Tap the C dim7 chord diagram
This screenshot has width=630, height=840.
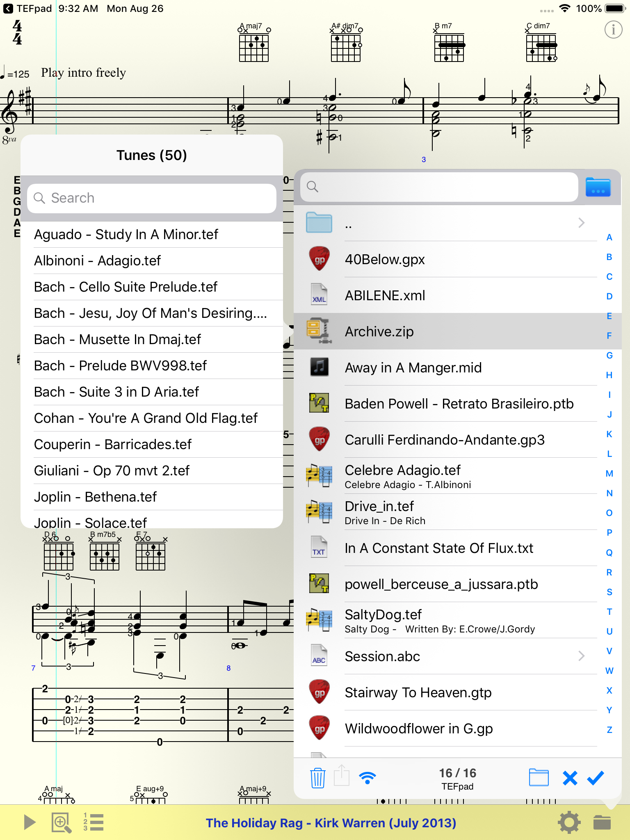[541, 43]
